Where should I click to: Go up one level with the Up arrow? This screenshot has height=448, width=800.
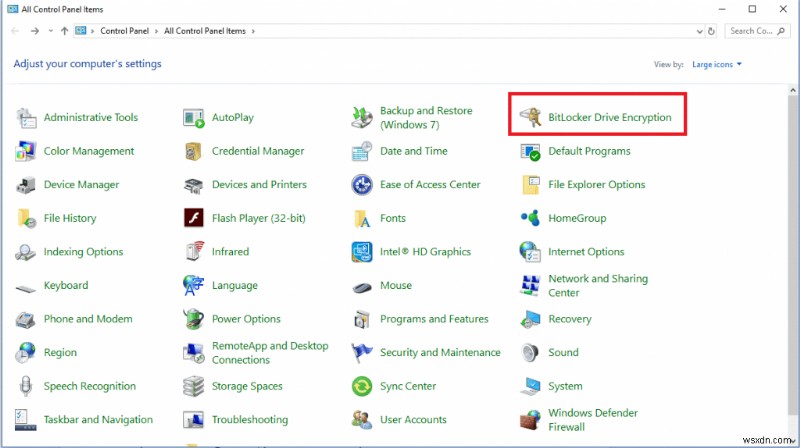pos(64,31)
